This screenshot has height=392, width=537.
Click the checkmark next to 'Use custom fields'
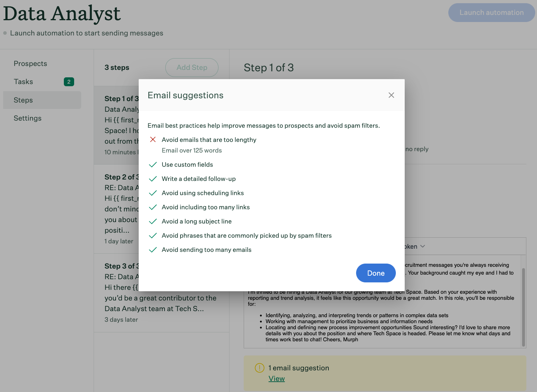pyautogui.click(x=153, y=164)
